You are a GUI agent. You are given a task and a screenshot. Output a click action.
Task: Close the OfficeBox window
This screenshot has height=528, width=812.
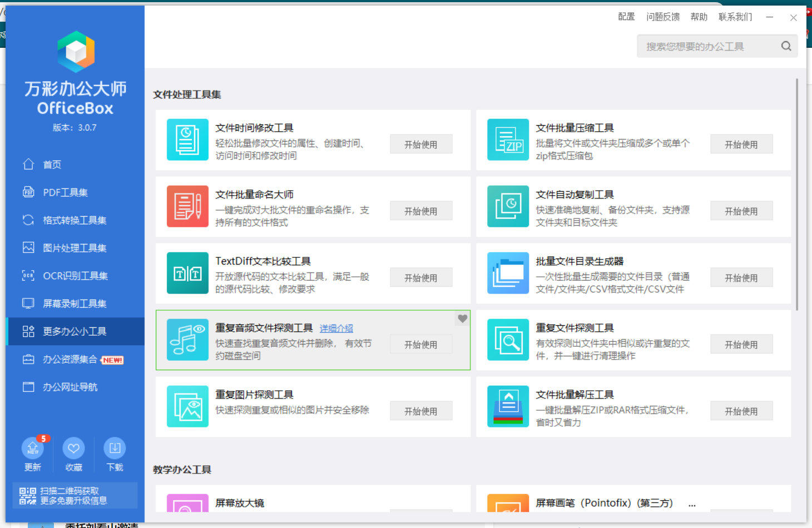pos(794,18)
